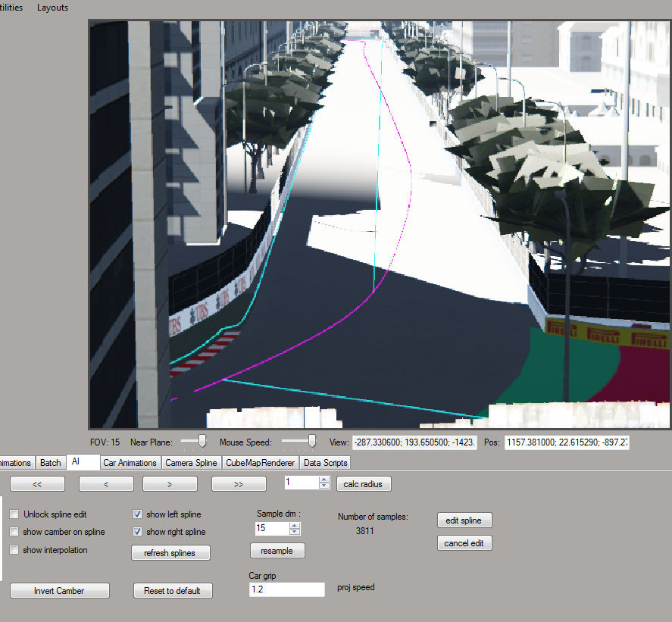
Task: Select the Data Scripts tab
Action: 324,462
